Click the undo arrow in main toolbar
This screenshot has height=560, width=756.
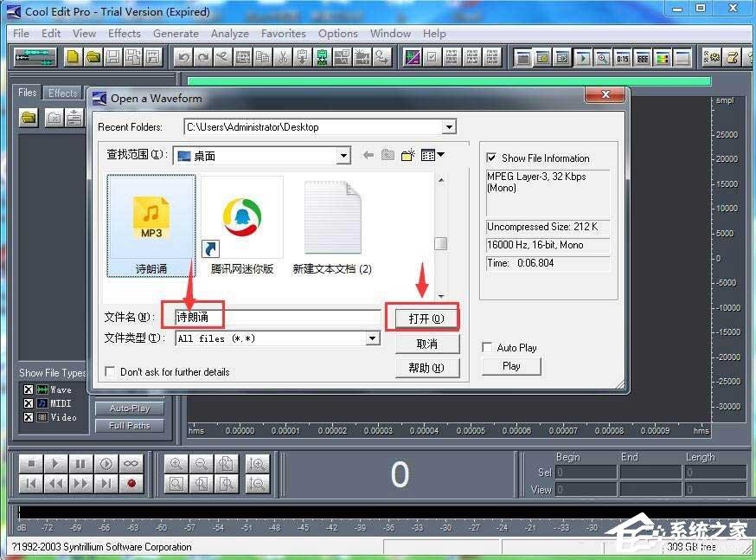[x=183, y=57]
